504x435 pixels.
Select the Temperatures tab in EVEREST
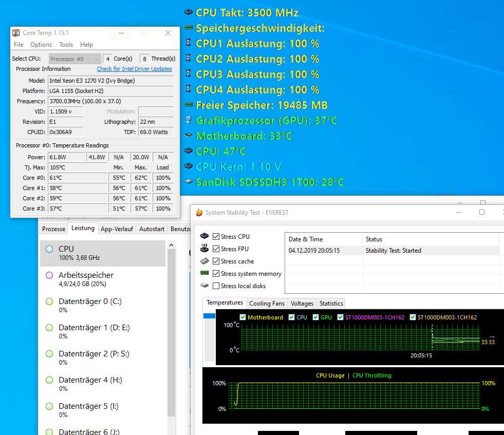225,302
